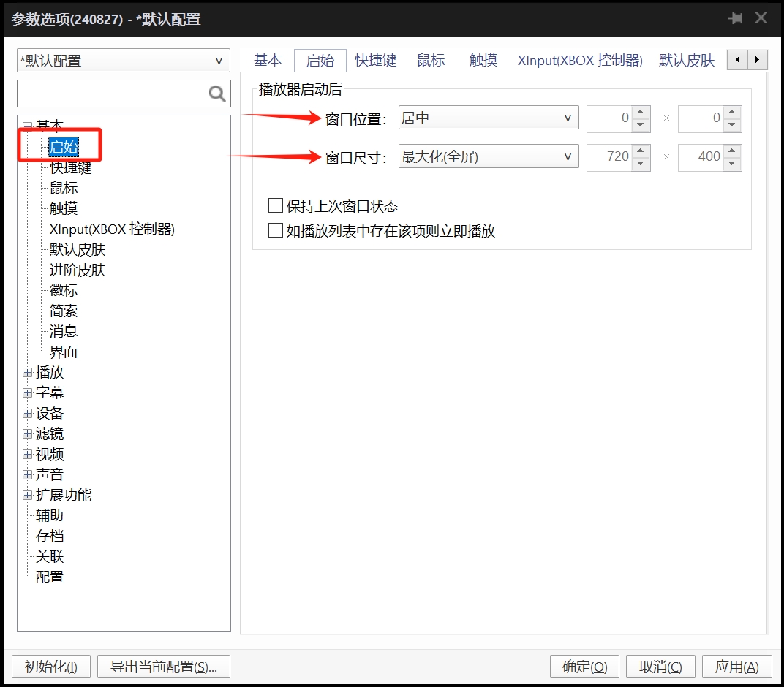Viewport: 784px width, 687px height.
Task: Expand the 字幕 tree node
Action: tap(28, 392)
